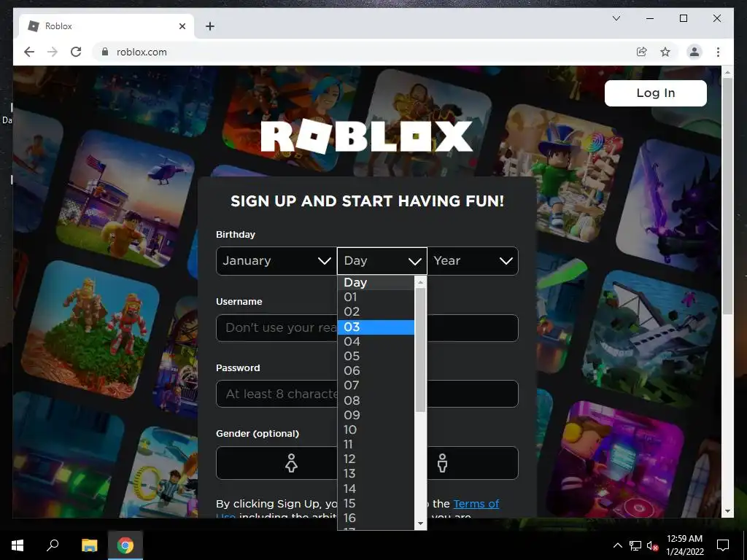Image resolution: width=747 pixels, height=560 pixels.
Task: Select day 10 in the list
Action: pyautogui.click(x=376, y=430)
